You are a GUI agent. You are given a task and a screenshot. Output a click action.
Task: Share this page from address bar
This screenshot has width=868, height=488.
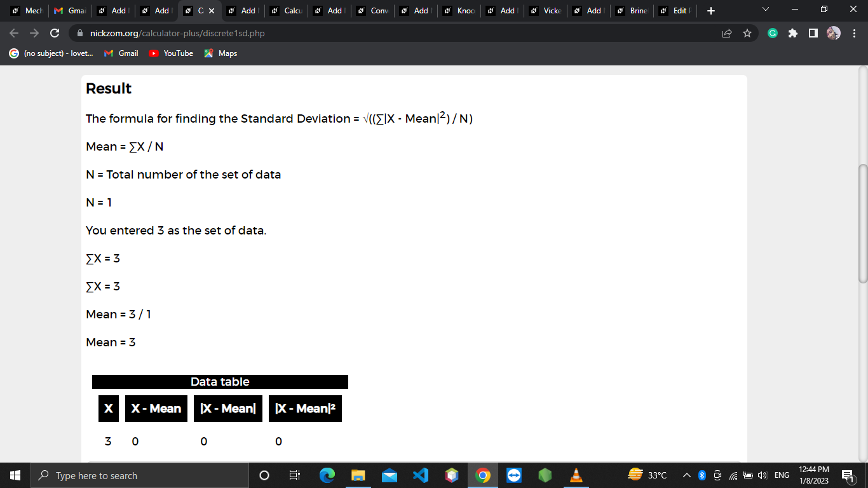(727, 33)
